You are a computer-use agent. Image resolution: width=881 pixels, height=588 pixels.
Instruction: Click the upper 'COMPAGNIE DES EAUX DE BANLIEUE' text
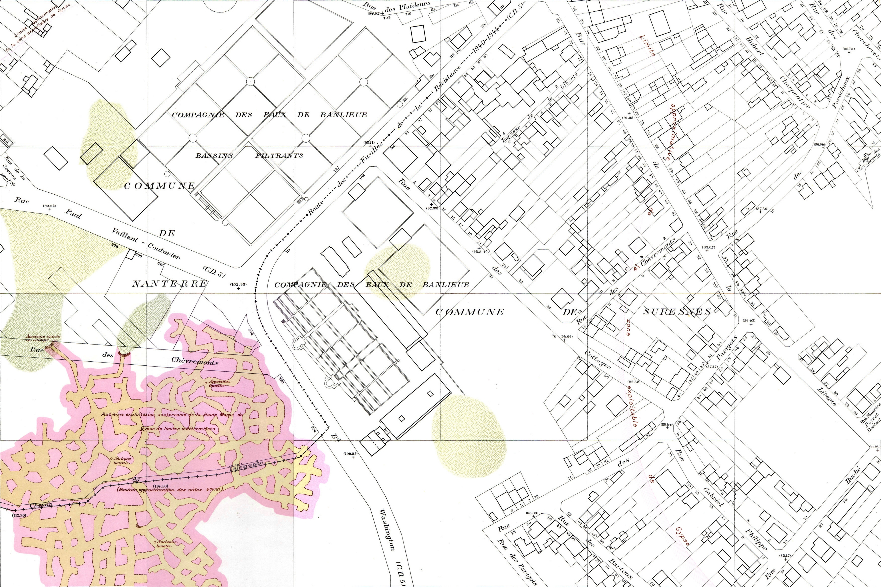[269, 115]
